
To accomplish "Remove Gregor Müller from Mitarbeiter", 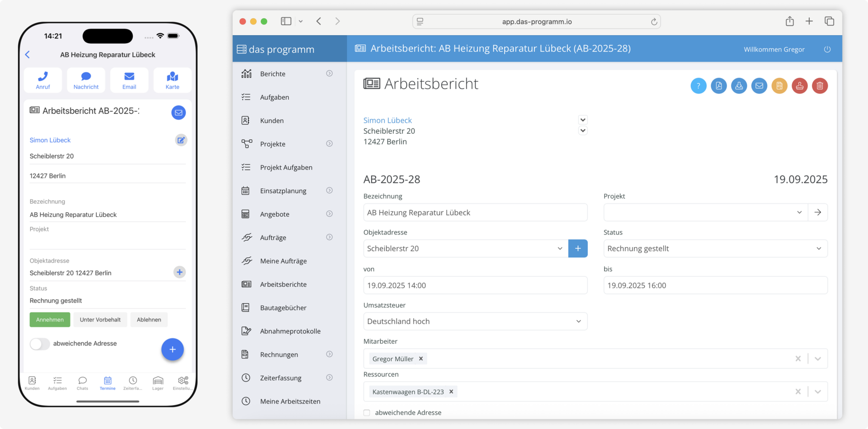I will pos(421,359).
